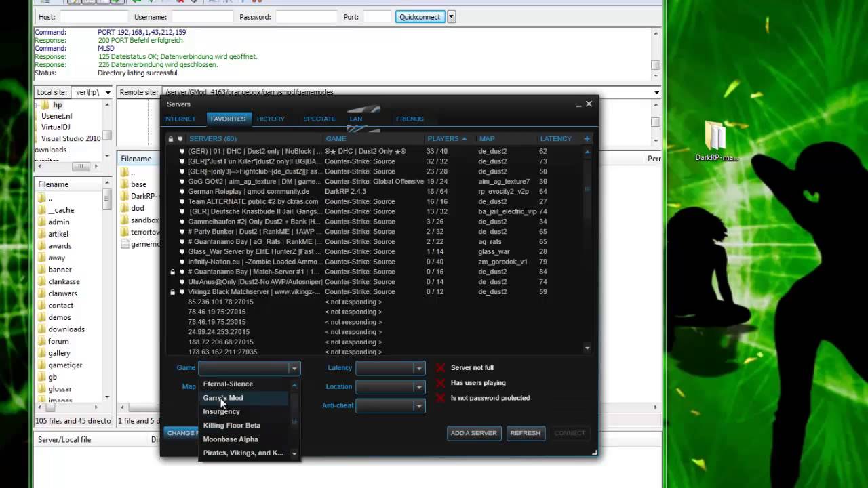Select Eternal-Silence from game list

point(228,384)
